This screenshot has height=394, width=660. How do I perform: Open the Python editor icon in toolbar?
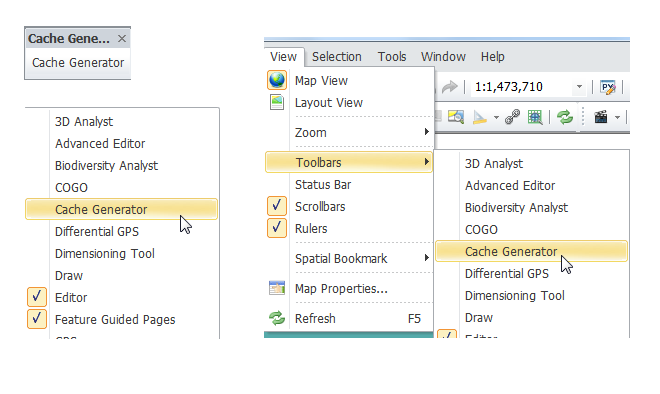pyautogui.click(x=608, y=88)
